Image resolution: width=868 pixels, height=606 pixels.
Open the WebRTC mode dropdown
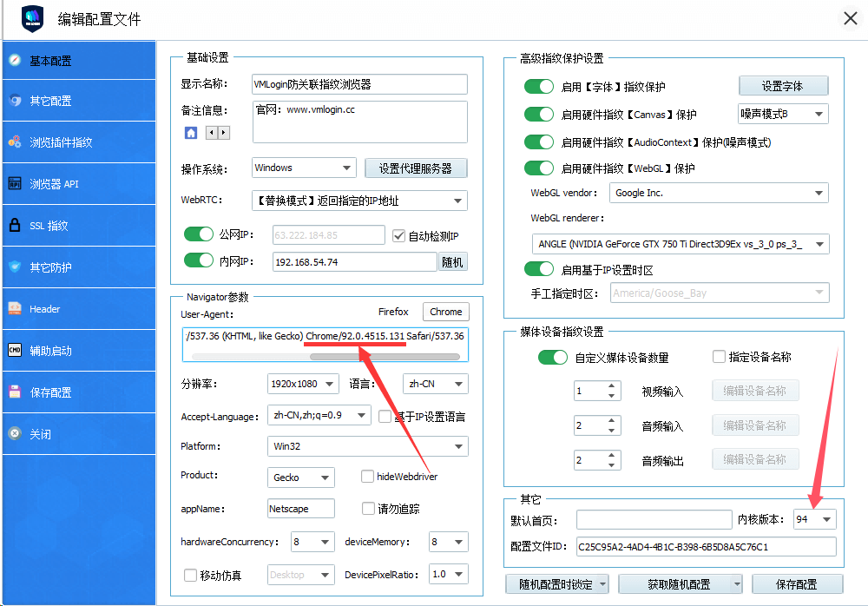(360, 201)
